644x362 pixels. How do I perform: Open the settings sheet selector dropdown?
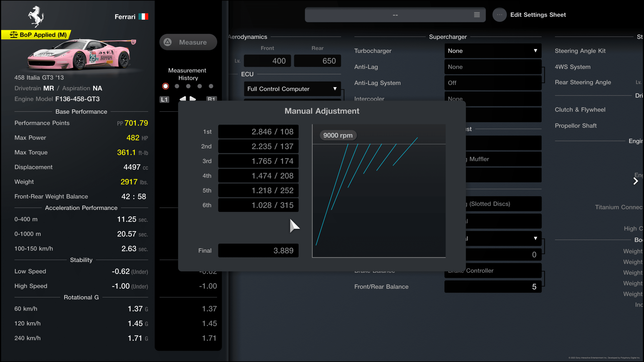395,15
